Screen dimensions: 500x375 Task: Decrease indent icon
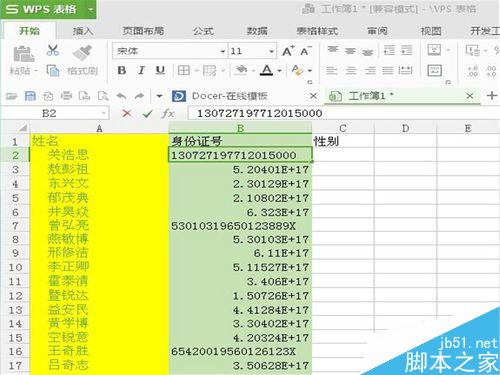[389, 50]
